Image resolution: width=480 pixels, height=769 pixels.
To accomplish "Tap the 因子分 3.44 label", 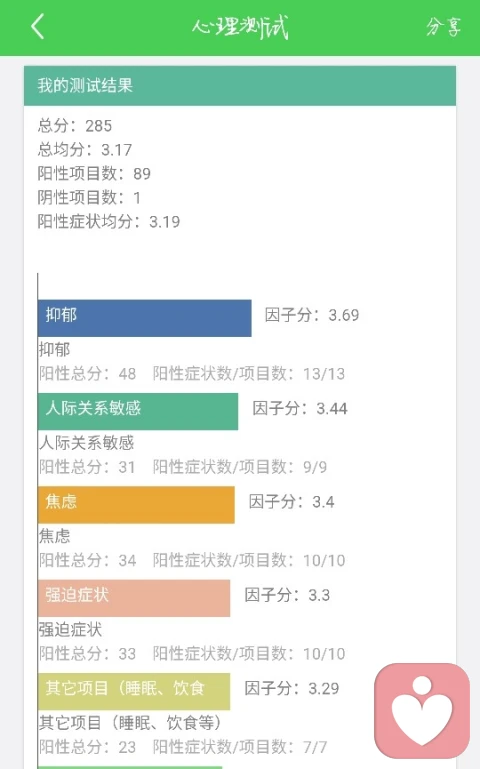I will click(x=300, y=408).
